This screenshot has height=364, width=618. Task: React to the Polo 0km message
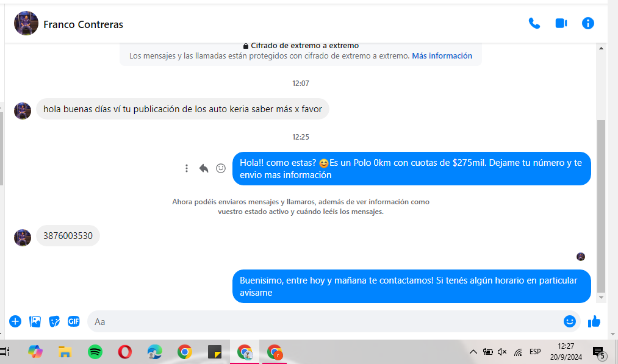(x=221, y=169)
